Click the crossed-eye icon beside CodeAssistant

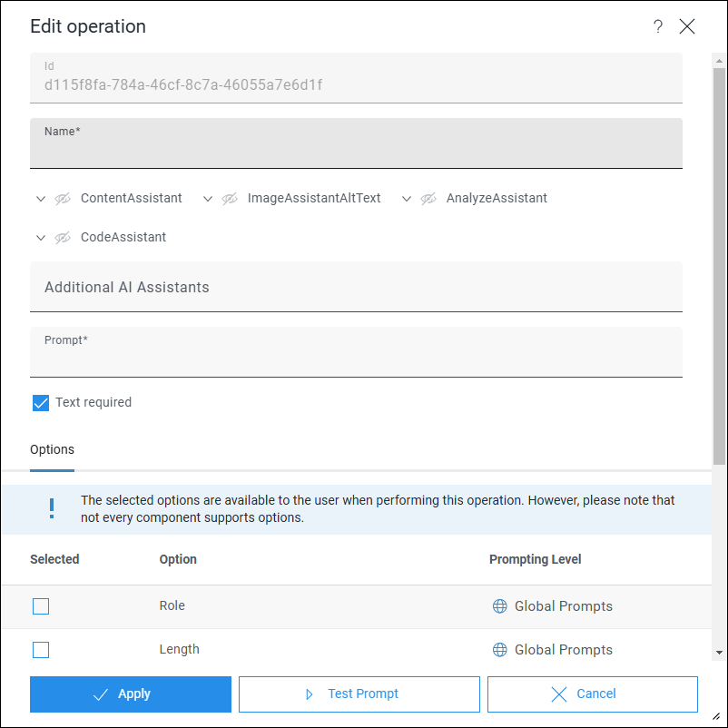coord(63,238)
